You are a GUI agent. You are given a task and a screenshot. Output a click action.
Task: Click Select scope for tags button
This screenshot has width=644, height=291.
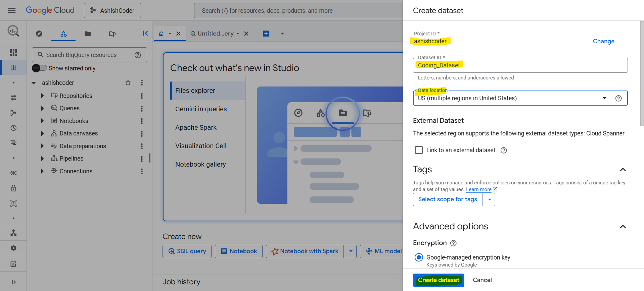448,199
